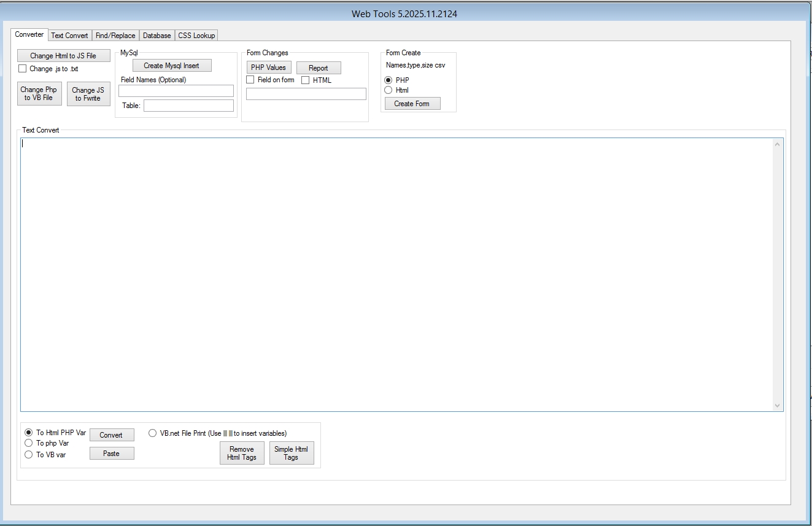Select the Html radio option in Form Create
Image resolution: width=812 pixels, height=526 pixels.
coord(388,90)
